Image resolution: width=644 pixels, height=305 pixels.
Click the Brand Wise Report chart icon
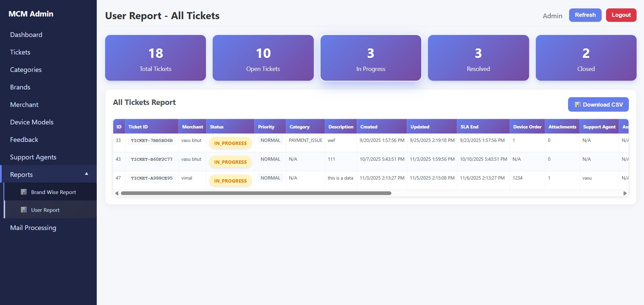pyautogui.click(x=24, y=192)
